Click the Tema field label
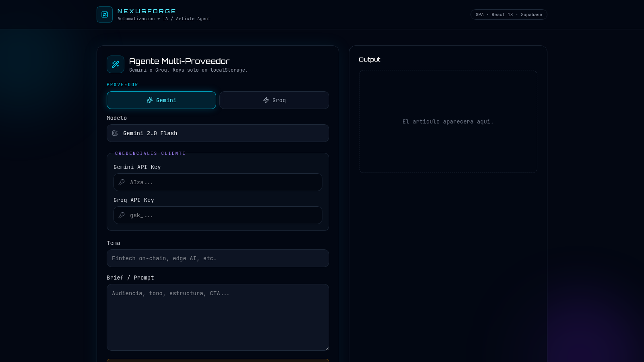 click(113, 243)
